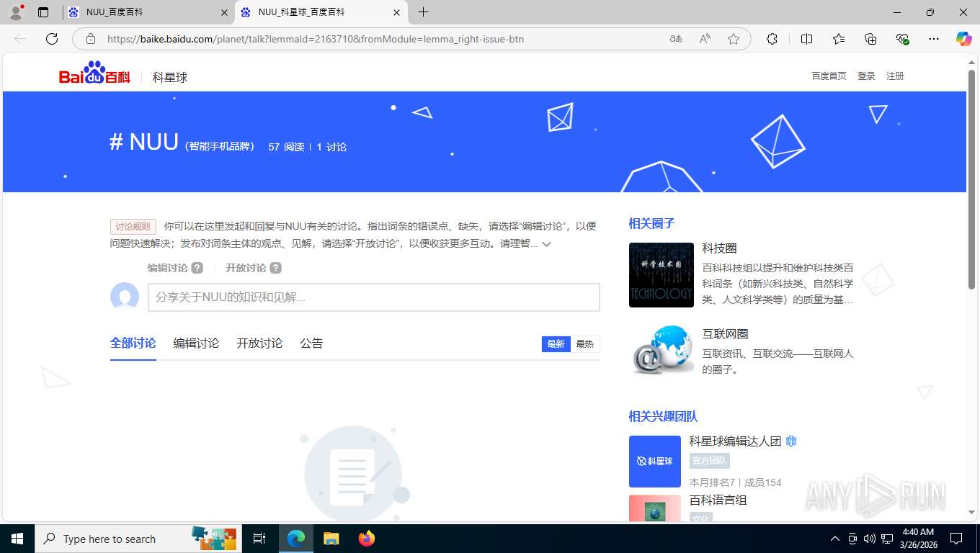This screenshot has width=980, height=553.
Task: Click the 科技圈 thumbnail image
Action: (x=661, y=275)
